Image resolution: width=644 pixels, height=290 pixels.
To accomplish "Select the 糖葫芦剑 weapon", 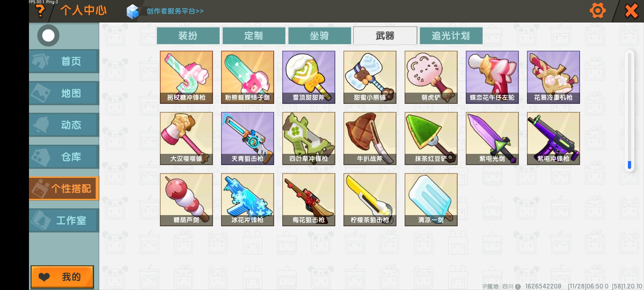I will (186, 200).
